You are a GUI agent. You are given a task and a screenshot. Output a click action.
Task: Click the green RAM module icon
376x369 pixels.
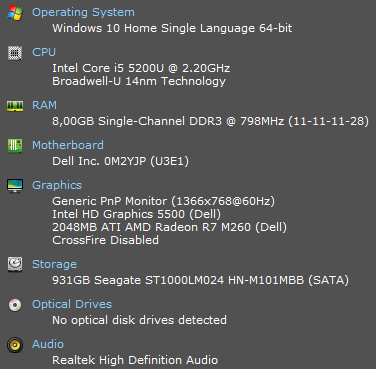click(x=15, y=106)
